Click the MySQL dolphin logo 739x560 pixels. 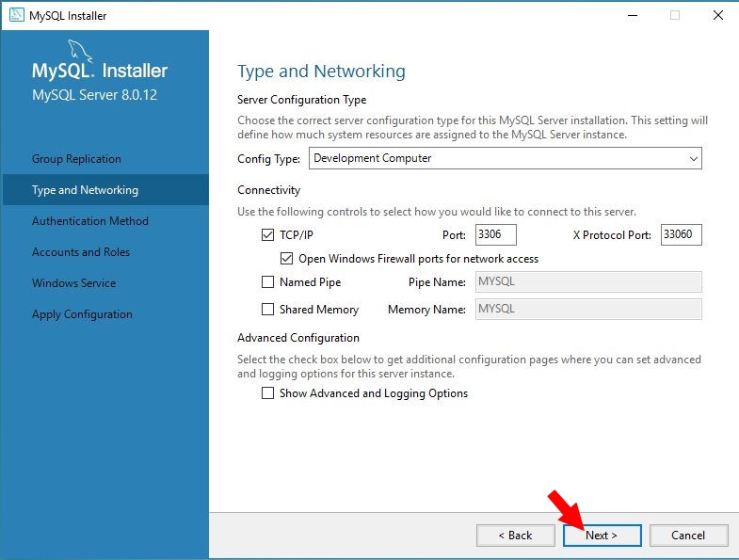coord(79,51)
